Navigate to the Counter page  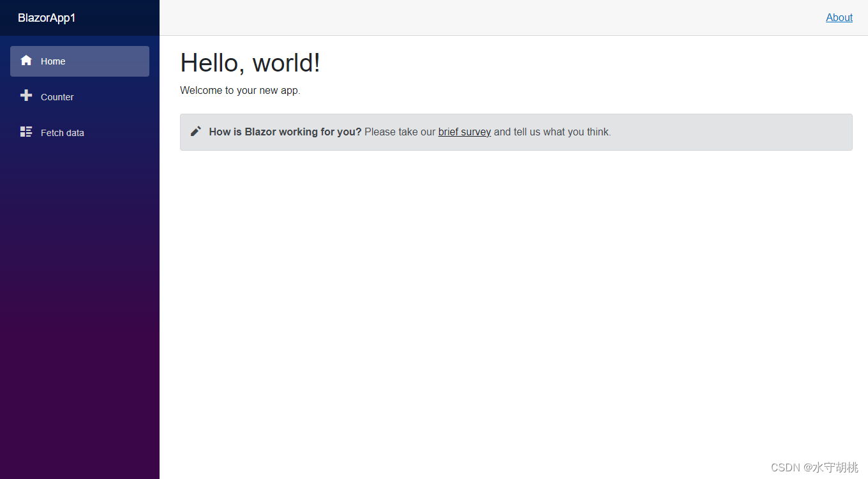point(57,96)
